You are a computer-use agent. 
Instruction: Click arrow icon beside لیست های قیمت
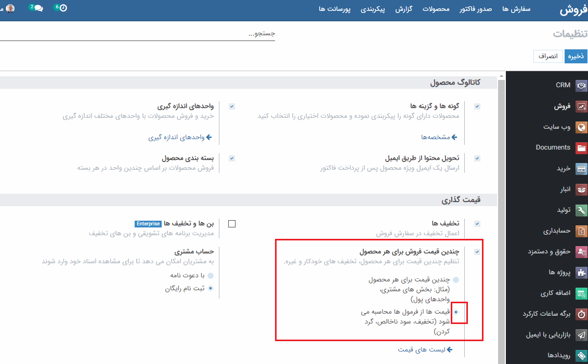450,350
